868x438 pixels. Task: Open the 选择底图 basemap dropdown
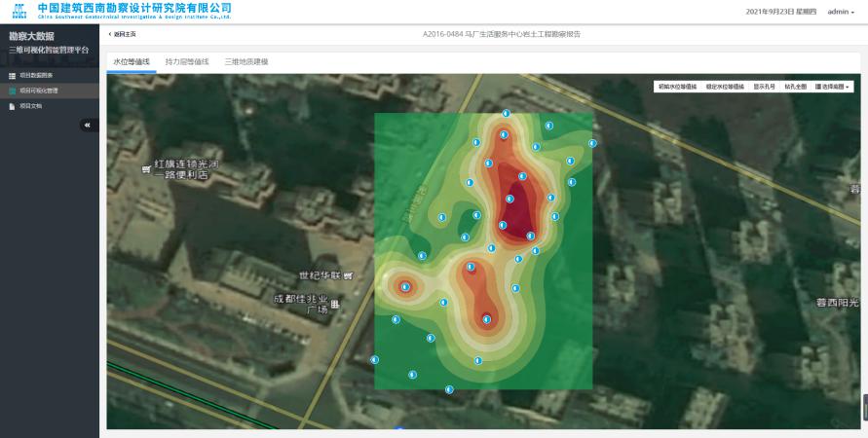point(834,87)
